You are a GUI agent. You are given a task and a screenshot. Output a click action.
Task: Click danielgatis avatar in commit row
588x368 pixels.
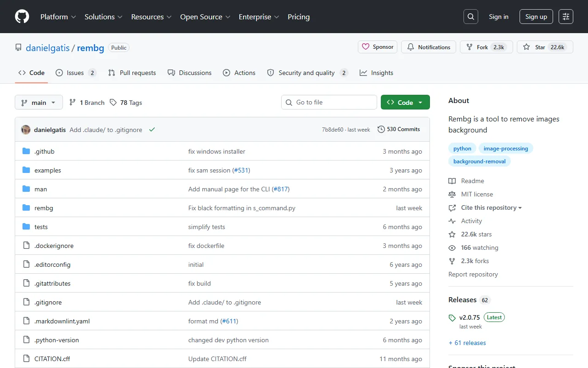coord(26,130)
